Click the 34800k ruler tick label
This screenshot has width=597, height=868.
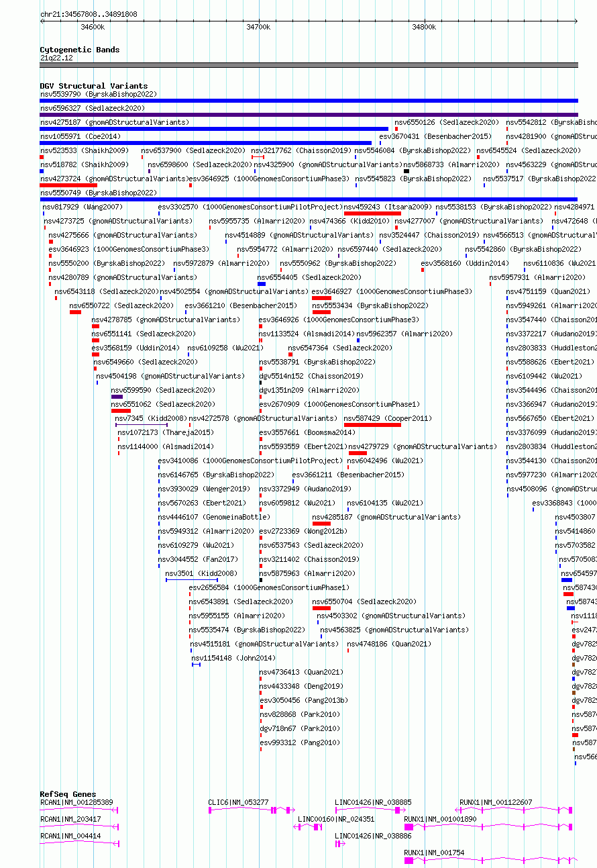[424, 27]
